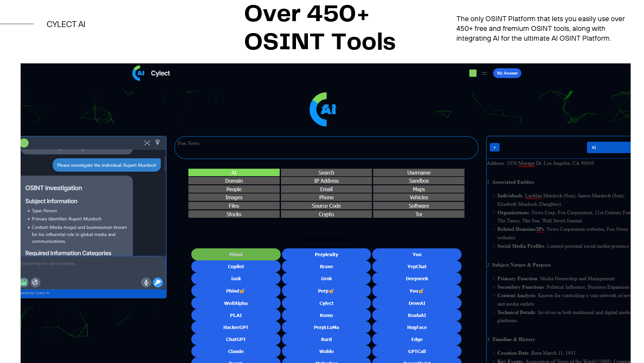
Task: Activate the microphone voice input
Action: [x=146, y=282]
